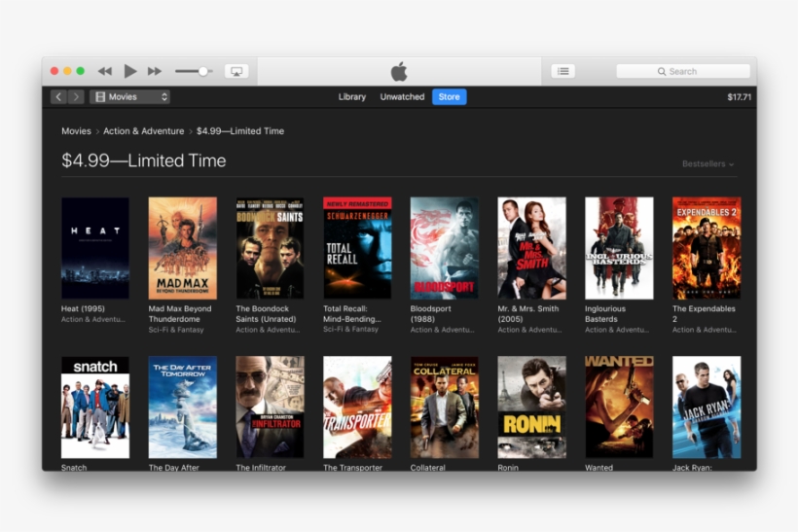Open the Collateral poster

[445, 408]
